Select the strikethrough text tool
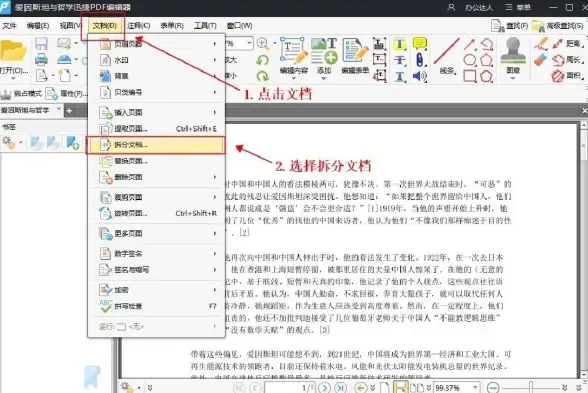Viewport: 588px width, 393px height. pos(400,60)
